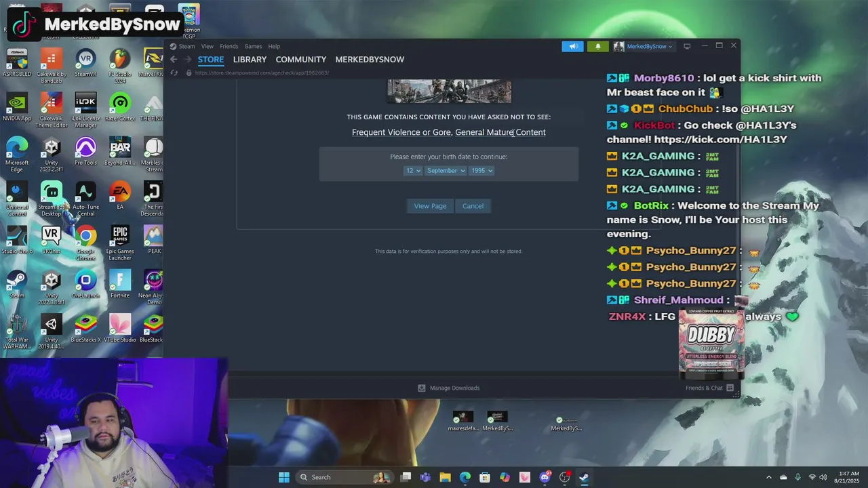Click the View Page button
The image size is (868, 488).
[x=430, y=206]
